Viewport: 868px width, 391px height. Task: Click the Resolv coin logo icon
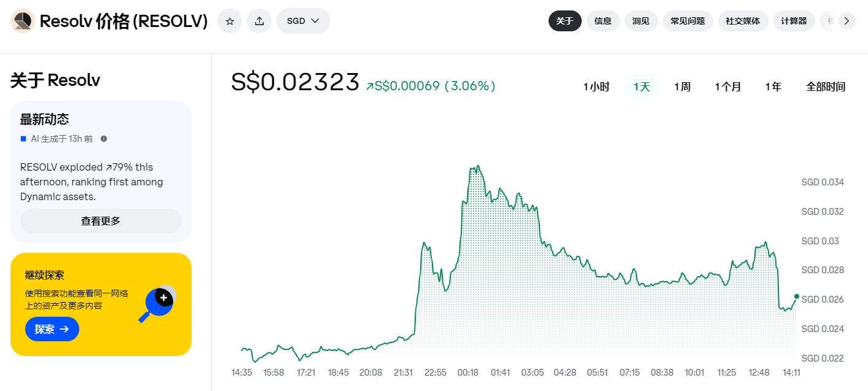[x=23, y=21]
